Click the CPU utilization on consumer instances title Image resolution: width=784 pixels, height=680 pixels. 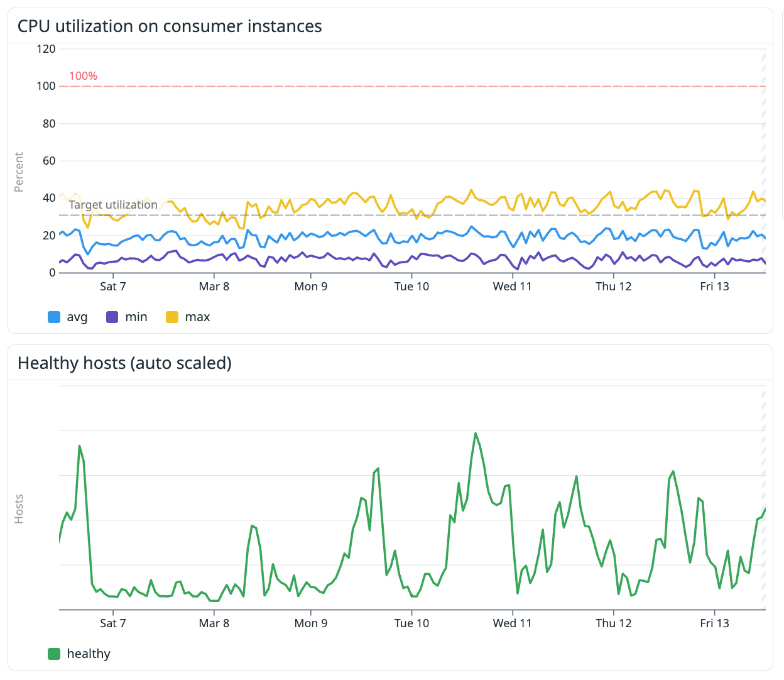click(x=170, y=26)
